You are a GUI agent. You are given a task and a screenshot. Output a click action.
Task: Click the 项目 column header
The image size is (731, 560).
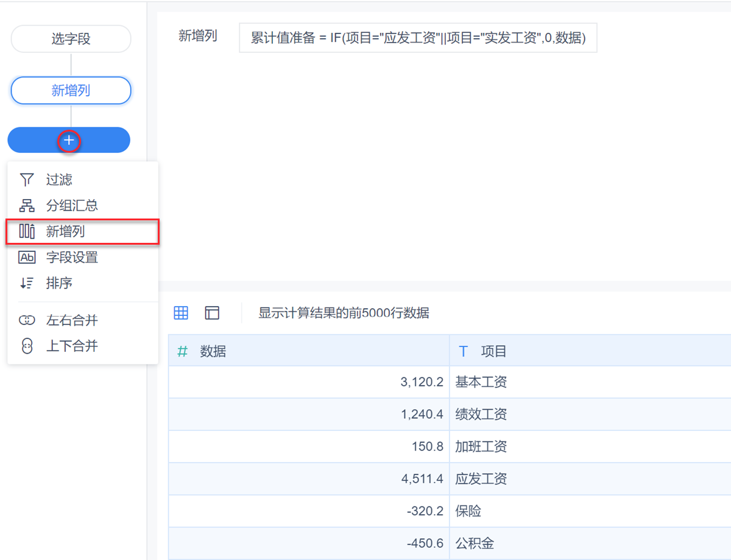(x=590, y=351)
